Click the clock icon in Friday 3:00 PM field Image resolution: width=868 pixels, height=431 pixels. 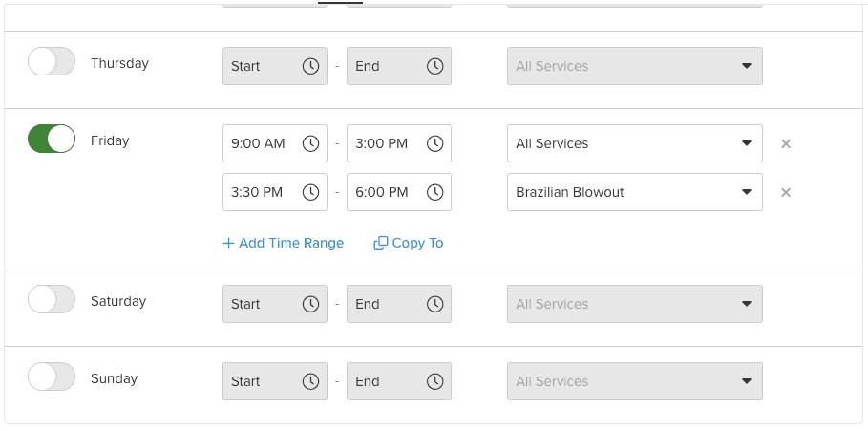point(434,143)
